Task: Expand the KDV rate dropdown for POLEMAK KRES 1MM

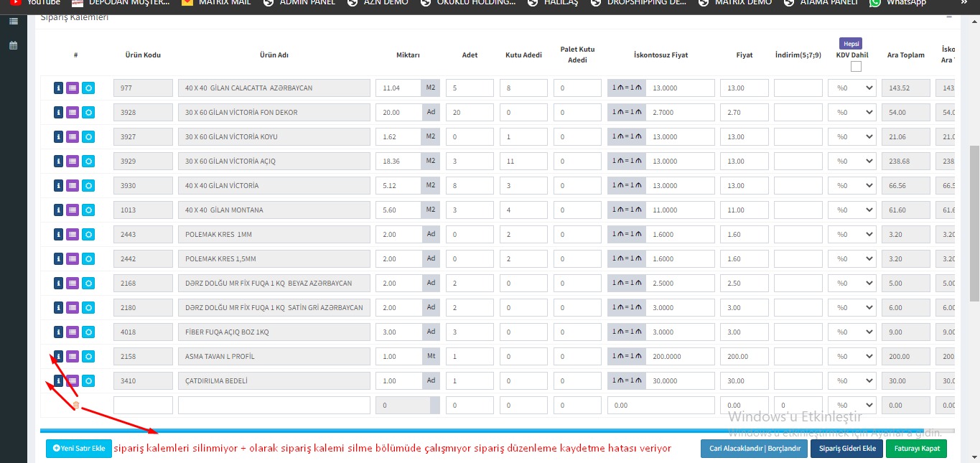Action: coord(852,235)
